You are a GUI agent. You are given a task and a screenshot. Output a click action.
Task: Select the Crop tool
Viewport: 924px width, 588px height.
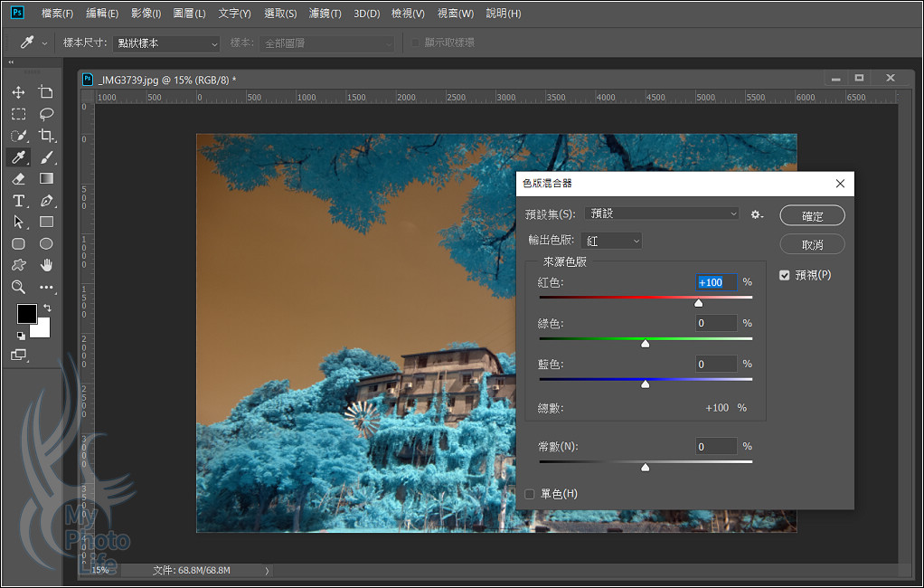(46, 136)
